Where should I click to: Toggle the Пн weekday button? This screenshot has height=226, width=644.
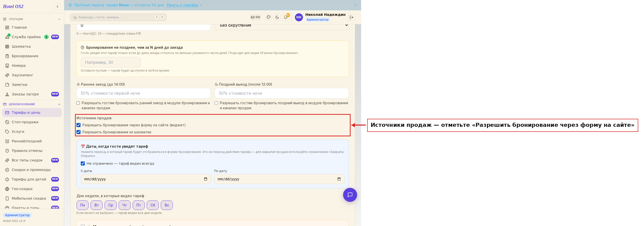(x=83, y=205)
